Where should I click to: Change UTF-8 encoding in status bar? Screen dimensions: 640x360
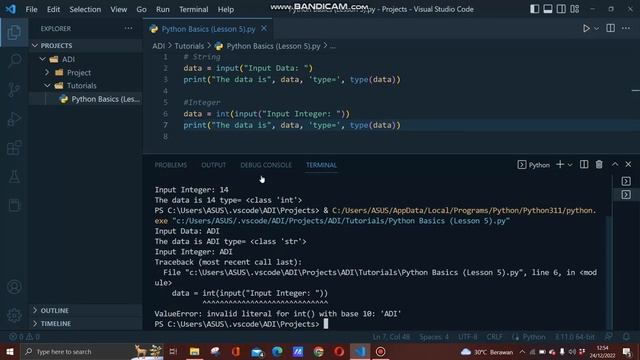pos(467,337)
